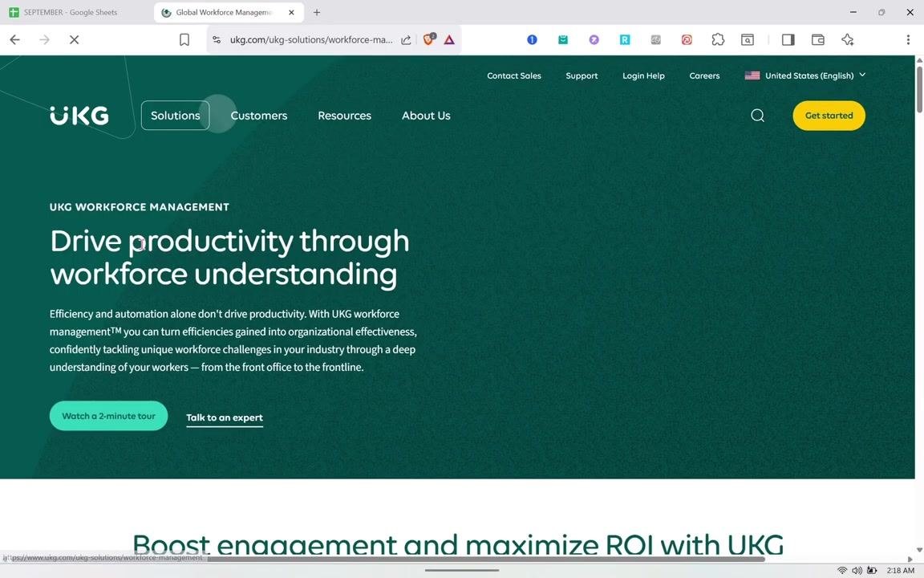This screenshot has width=924, height=578.
Task: Open the blue R extension icon
Action: pos(625,39)
